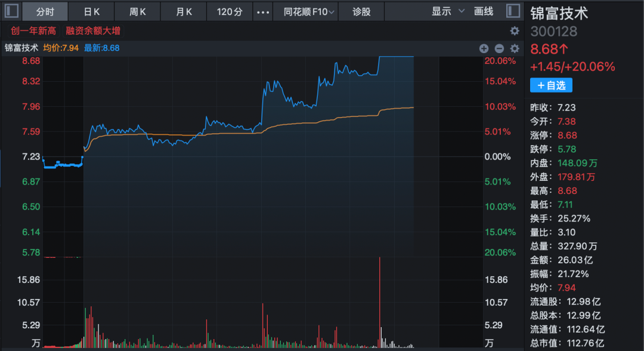
Task: Add stock with the +自选 button
Action: 551,85
